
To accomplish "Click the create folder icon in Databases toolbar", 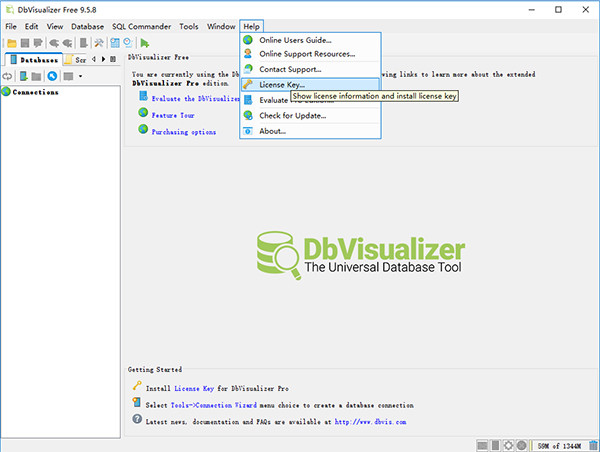I will click(x=36, y=76).
